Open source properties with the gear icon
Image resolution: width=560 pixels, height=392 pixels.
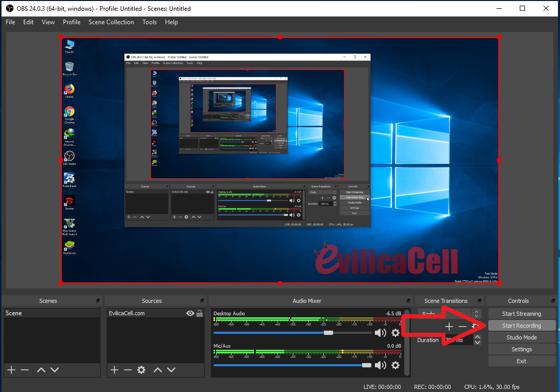pos(141,369)
